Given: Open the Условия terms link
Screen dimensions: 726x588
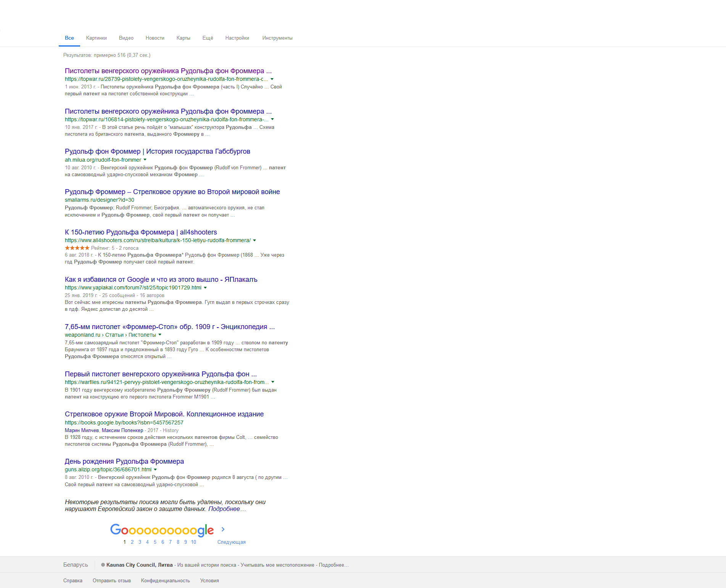Looking at the screenshot, I should coord(209,581).
